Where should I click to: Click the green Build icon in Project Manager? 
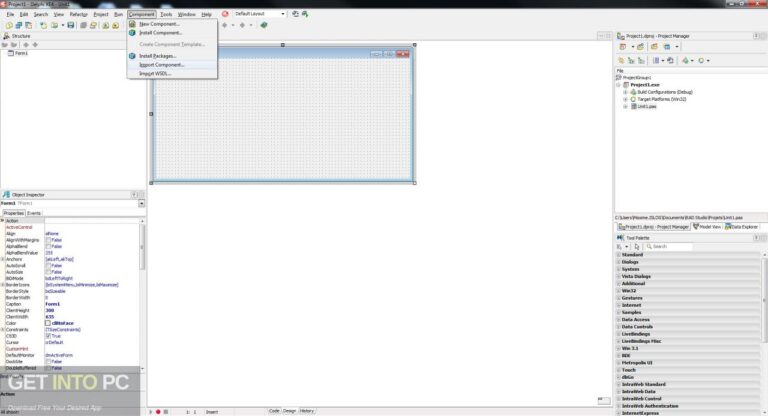point(685,61)
